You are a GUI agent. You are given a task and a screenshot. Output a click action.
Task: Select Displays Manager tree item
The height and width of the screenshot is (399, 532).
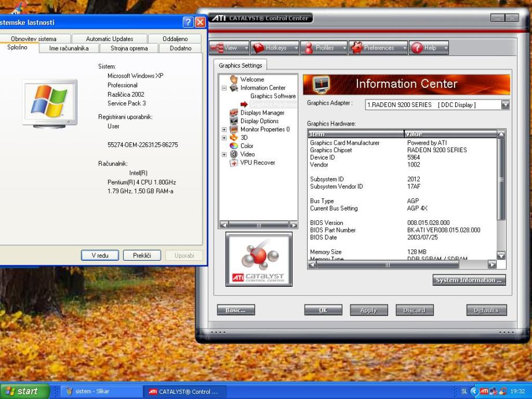263,113
